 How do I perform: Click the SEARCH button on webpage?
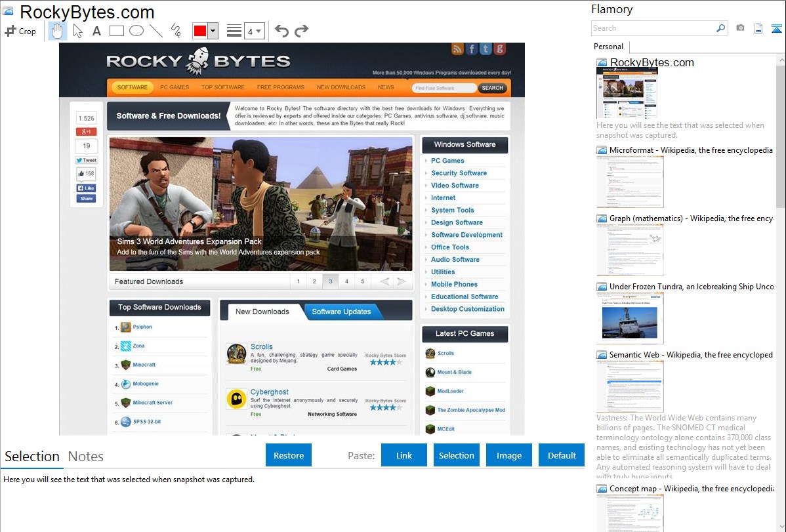click(x=492, y=88)
